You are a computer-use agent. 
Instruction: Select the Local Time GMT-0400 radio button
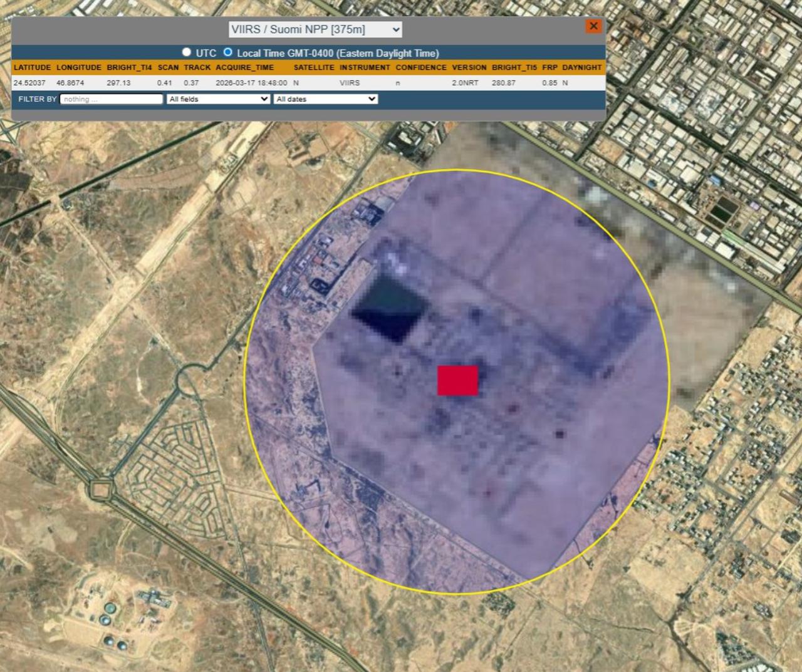[228, 52]
